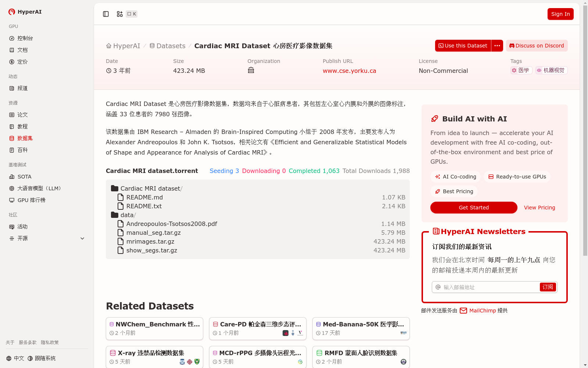Focus the 输入邮箱地址 email input
This screenshot has width=588, height=368.
490,287
